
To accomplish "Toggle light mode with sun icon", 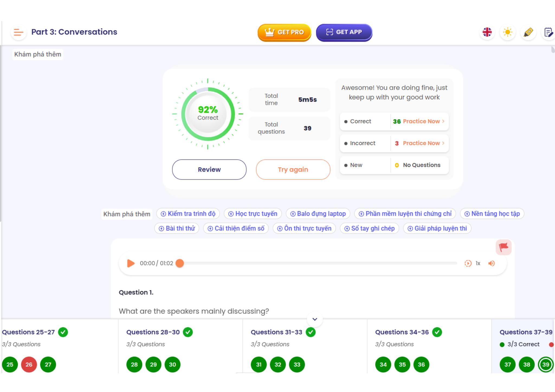I will click(508, 32).
